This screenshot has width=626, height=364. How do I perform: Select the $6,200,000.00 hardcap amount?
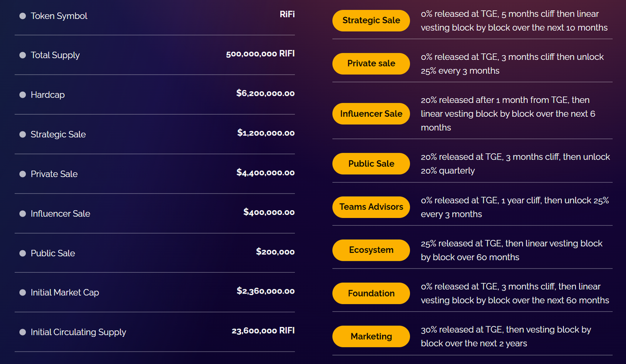point(265,93)
